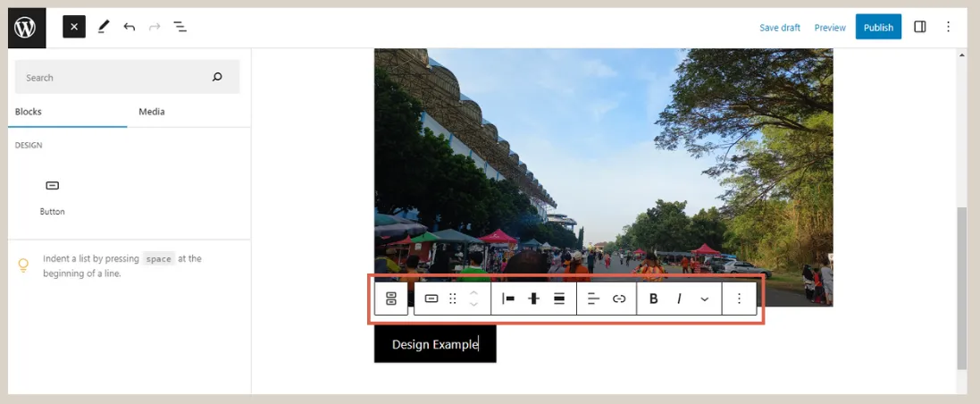This screenshot has height=404, width=980.
Task: Open the post Preview
Action: pos(829,28)
